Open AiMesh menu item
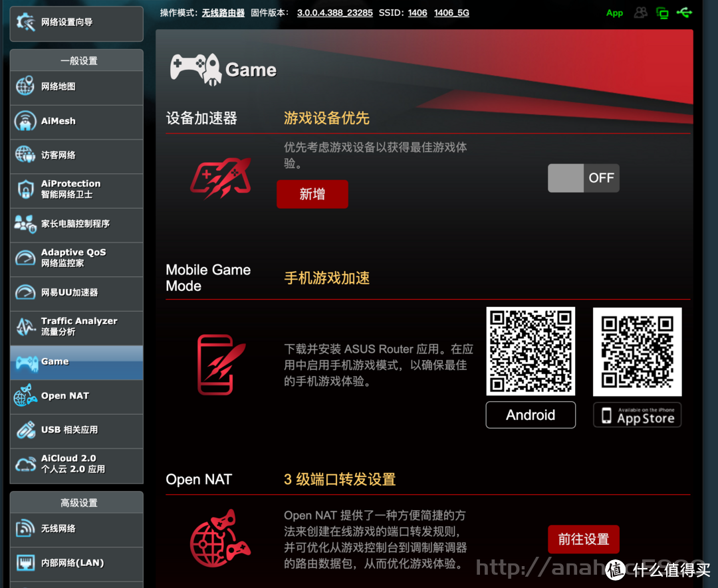 tap(76, 122)
